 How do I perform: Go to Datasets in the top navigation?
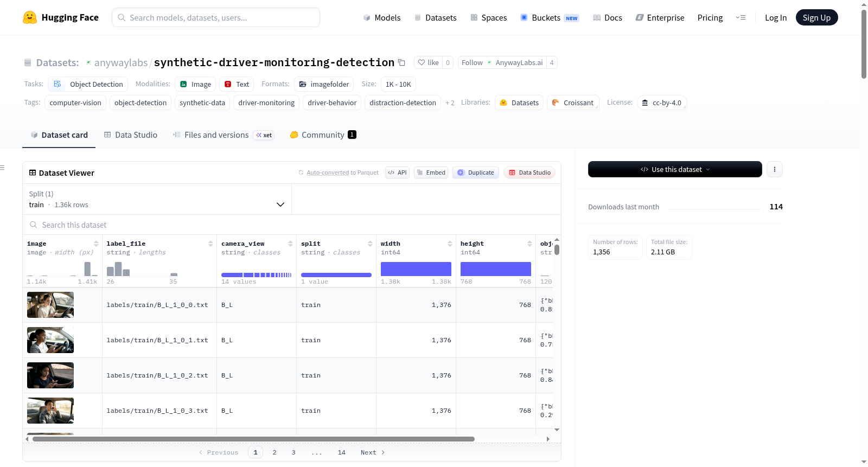pos(436,17)
